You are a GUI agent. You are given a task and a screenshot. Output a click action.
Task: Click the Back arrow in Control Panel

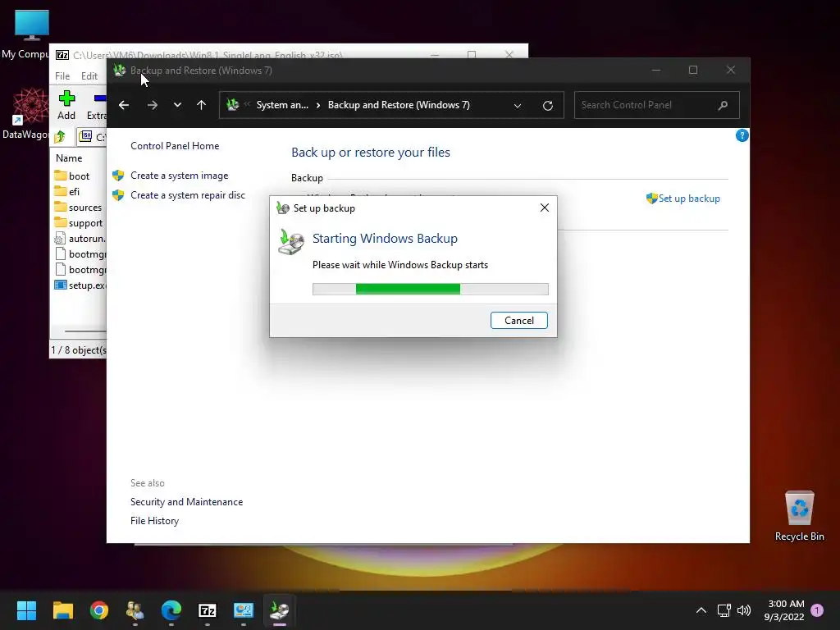(124, 105)
